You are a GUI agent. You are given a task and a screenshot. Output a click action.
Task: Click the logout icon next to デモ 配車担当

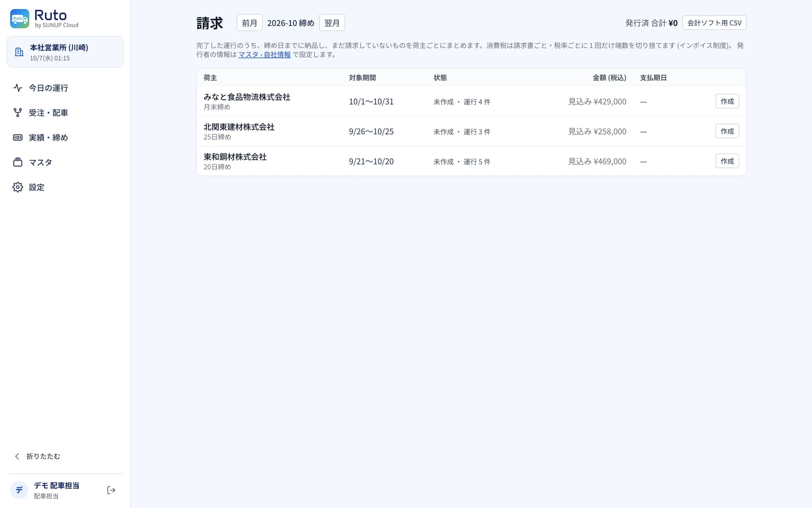pos(111,490)
